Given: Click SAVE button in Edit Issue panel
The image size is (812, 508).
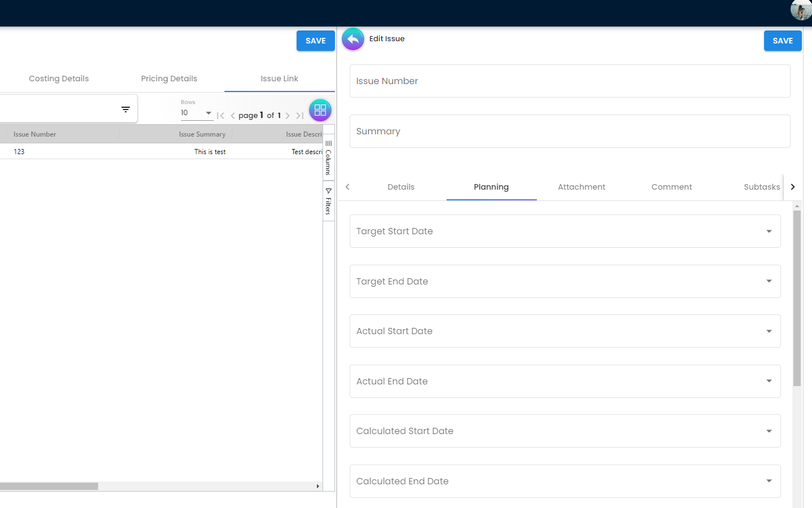Looking at the screenshot, I should coord(782,41).
